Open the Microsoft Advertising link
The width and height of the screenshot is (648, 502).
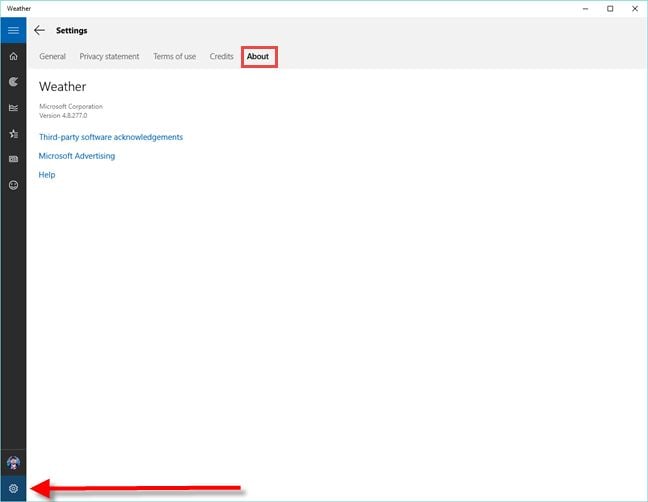coord(77,156)
